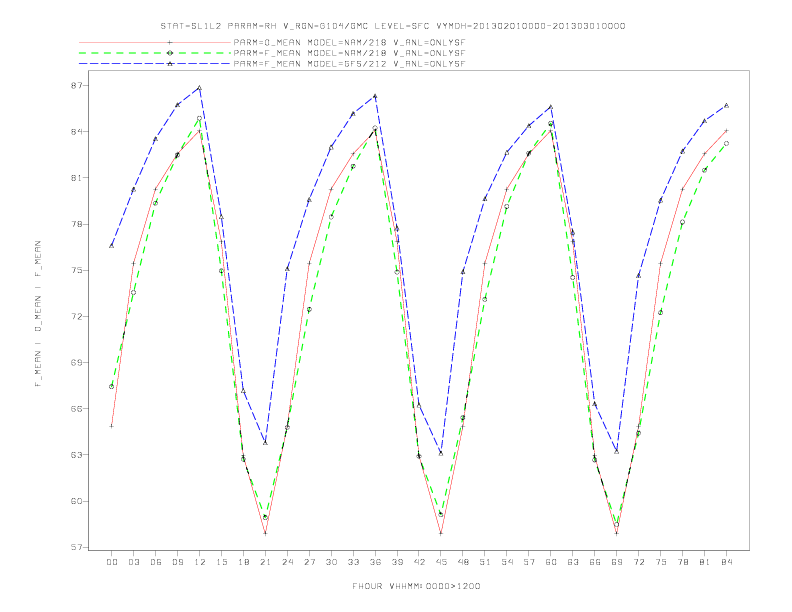Click the x-axis tick label 81
The image size is (792, 612).
(705, 562)
